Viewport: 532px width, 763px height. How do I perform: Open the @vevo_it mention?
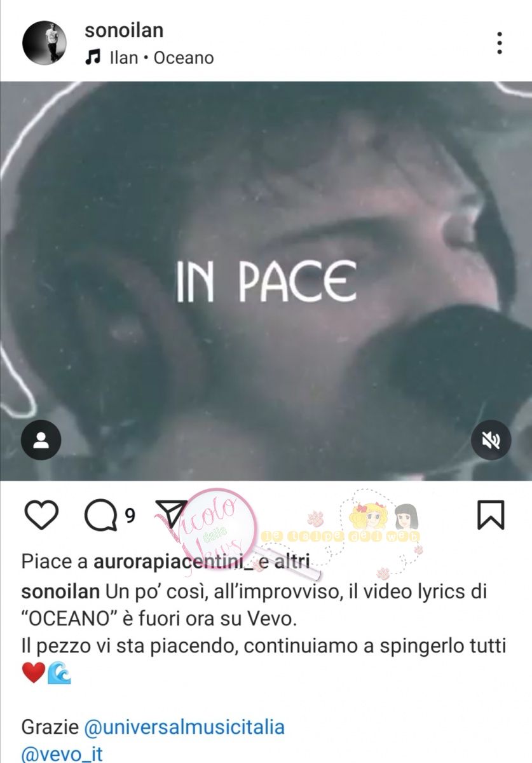(x=62, y=753)
